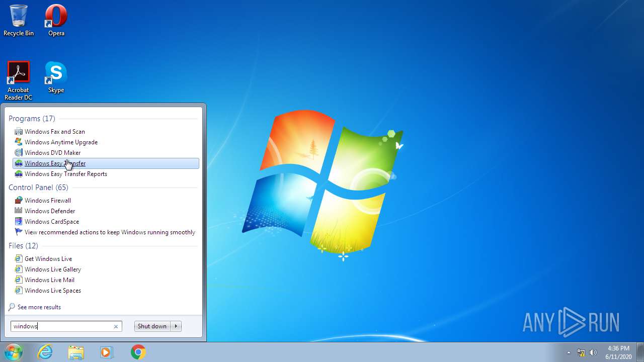
Task: Click the Windows Live Mail icon
Action: 19,280
